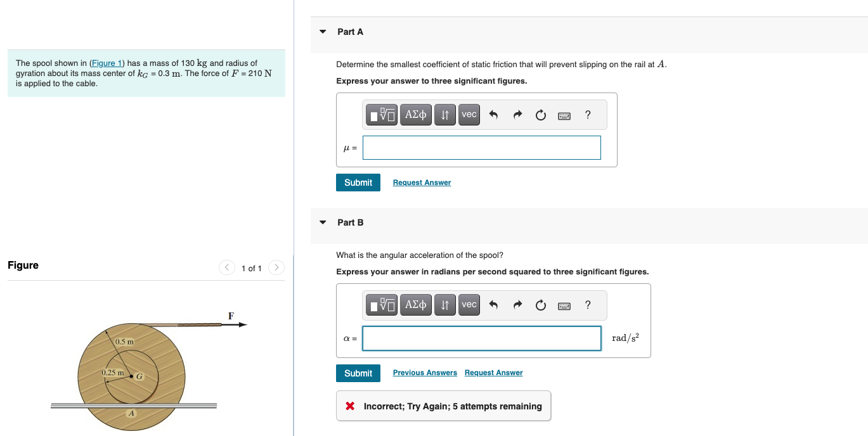Image resolution: width=868 pixels, height=436 pixels.
Task: Redo edit in Part A toolbar
Action: pyautogui.click(x=517, y=115)
